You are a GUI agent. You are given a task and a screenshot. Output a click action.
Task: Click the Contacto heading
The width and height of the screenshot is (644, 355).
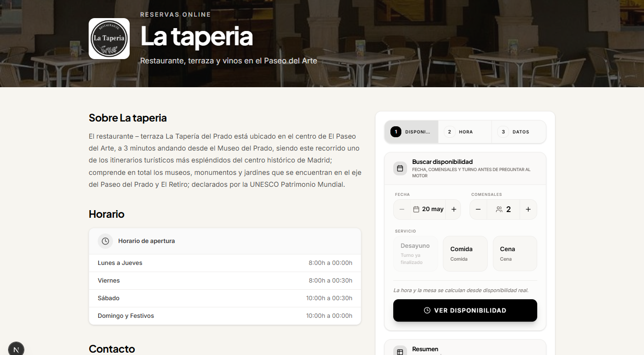112,349
